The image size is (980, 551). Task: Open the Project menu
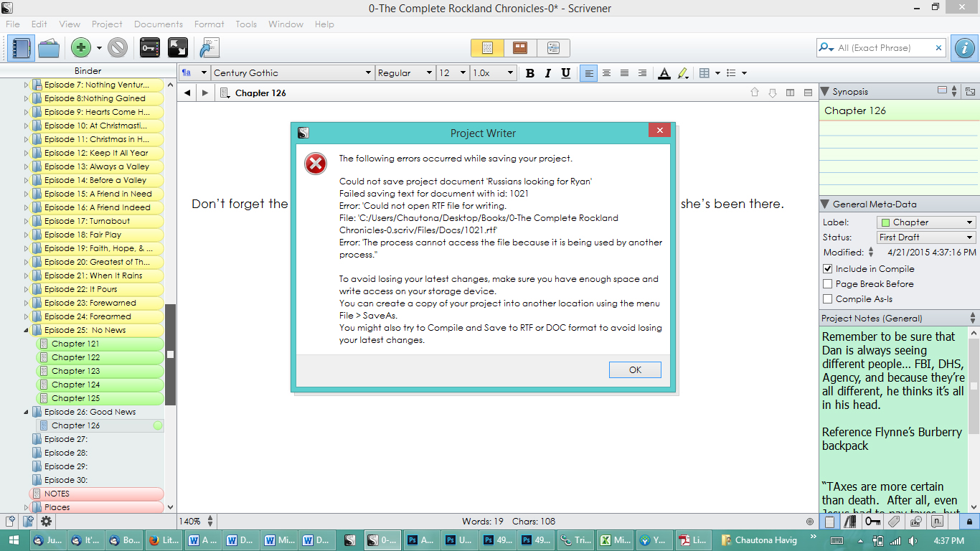pyautogui.click(x=107, y=24)
